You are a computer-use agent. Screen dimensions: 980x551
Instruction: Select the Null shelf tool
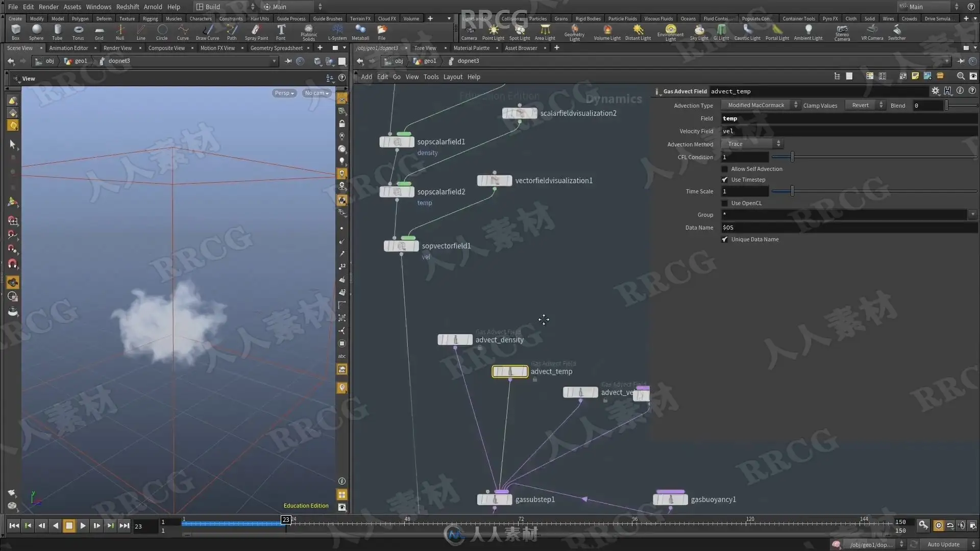point(120,32)
